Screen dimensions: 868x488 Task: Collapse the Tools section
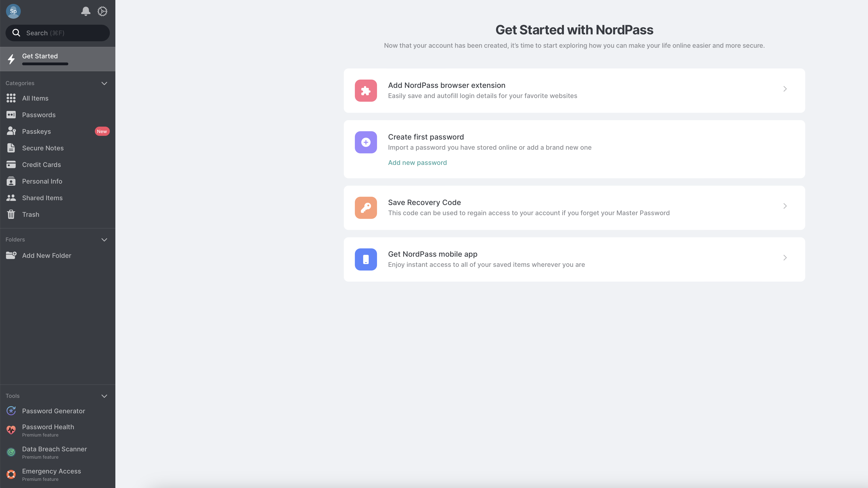tap(104, 396)
